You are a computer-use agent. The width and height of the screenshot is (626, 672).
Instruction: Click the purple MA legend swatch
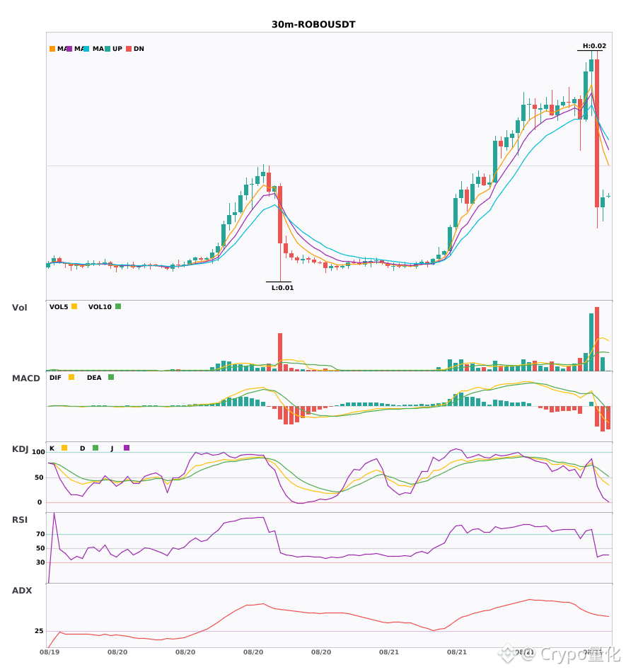tap(69, 49)
